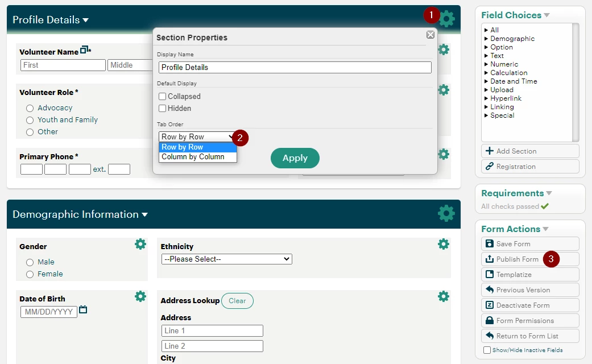This screenshot has width=592, height=364.
Task: Click the Middle name input field
Action: pos(130,65)
